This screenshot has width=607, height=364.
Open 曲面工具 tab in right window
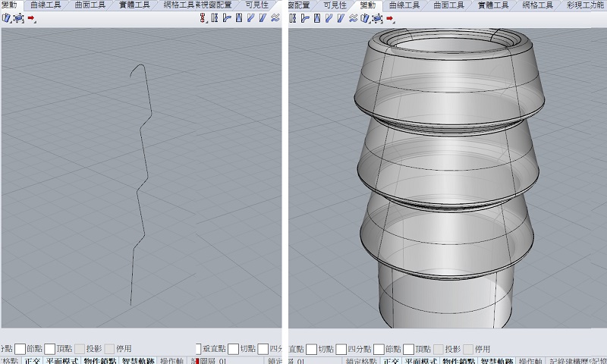pyautogui.click(x=448, y=5)
